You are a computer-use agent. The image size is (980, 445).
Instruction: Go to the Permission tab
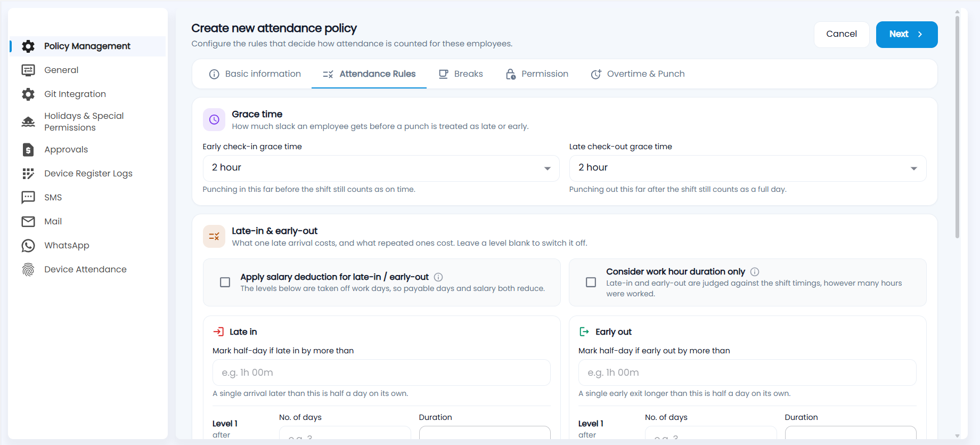click(537, 74)
